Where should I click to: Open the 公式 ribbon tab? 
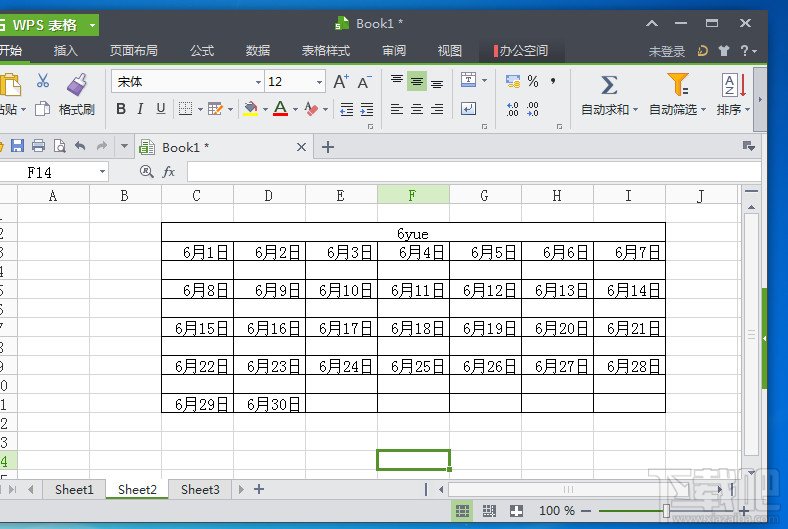(202, 50)
